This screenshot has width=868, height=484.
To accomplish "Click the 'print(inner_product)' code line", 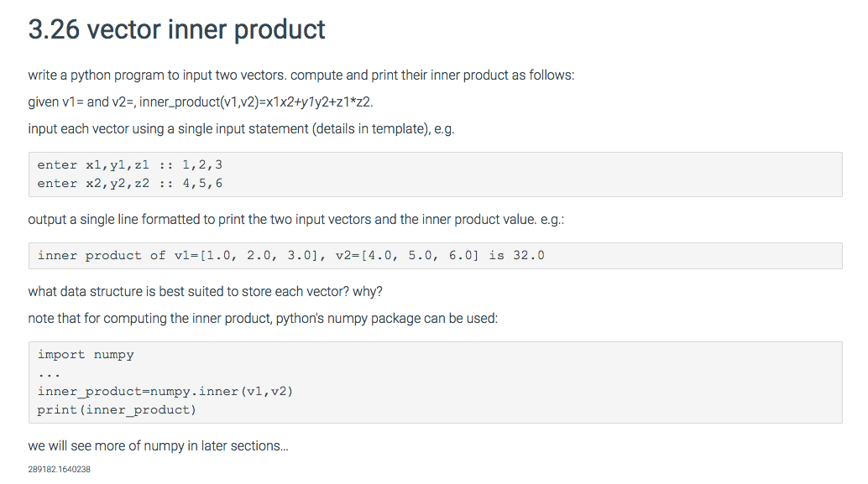I will coord(117,410).
